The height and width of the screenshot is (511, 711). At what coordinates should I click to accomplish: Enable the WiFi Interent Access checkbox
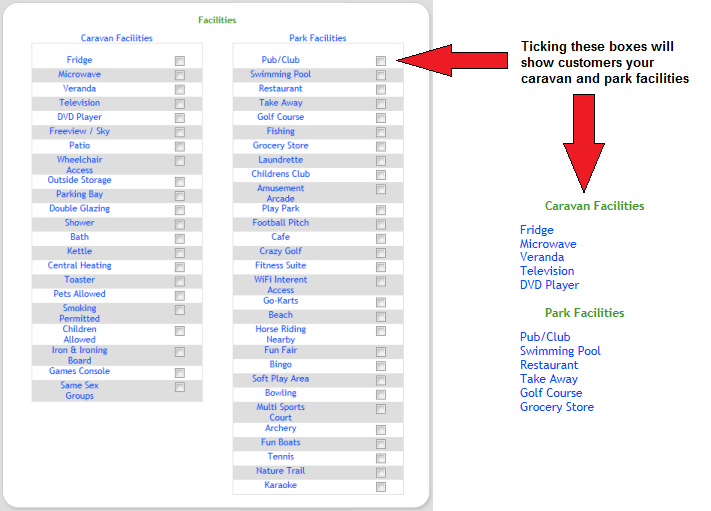coord(381,281)
